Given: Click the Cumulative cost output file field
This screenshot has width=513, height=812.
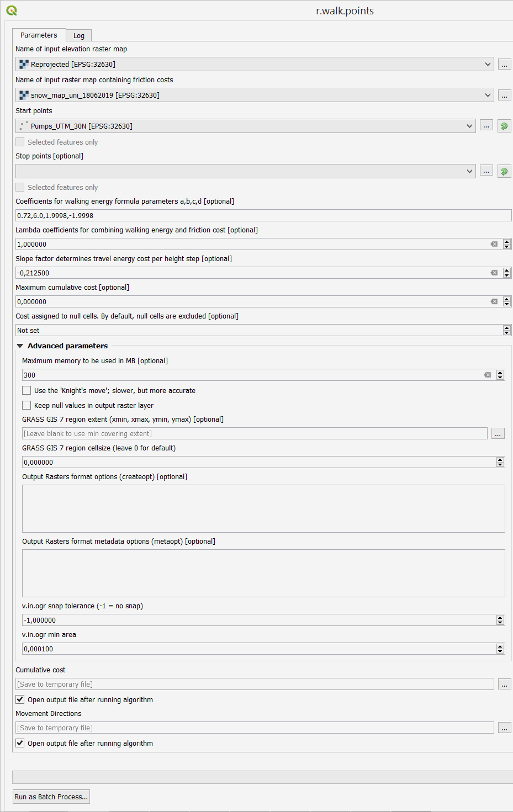Looking at the screenshot, I should coord(256,684).
